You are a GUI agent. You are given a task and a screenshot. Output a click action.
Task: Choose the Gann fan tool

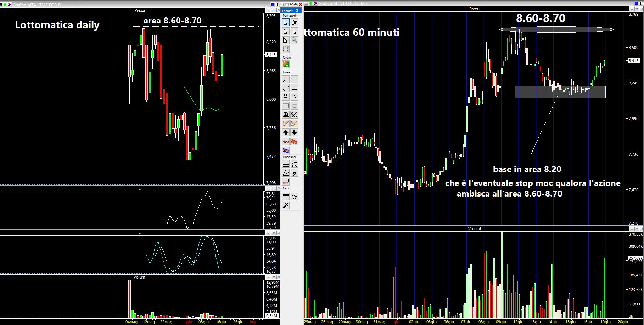click(x=286, y=205)
